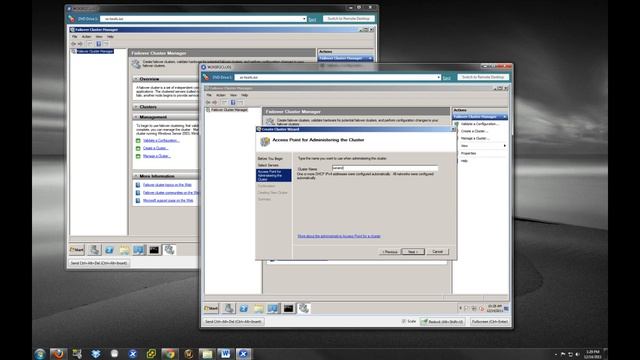
Task: Collapse the Overview section in back window
Action: click(x=136, y=79)
